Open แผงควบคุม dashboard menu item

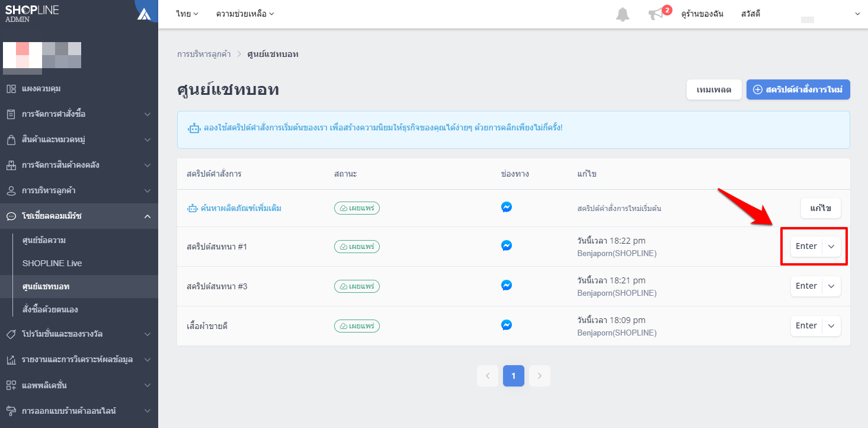coord(79,89)
